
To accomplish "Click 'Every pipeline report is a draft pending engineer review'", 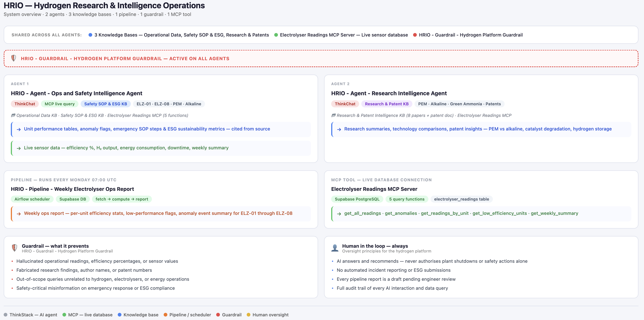I will tap(396, 279).
